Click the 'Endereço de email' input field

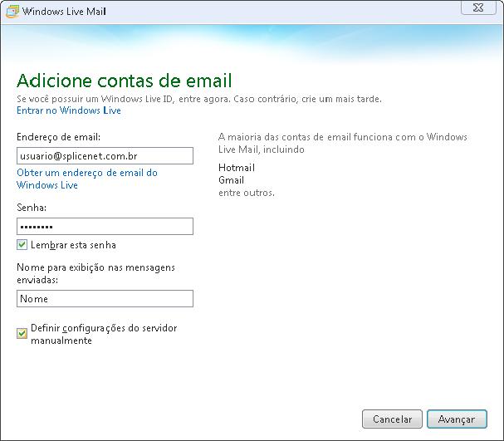(105, 156)
